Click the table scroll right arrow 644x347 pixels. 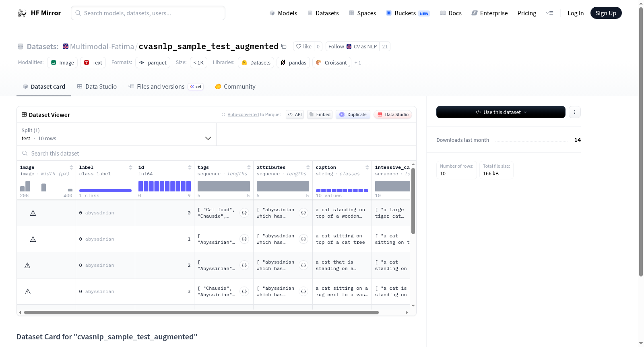pyautogui.click(x=407, y=312)
